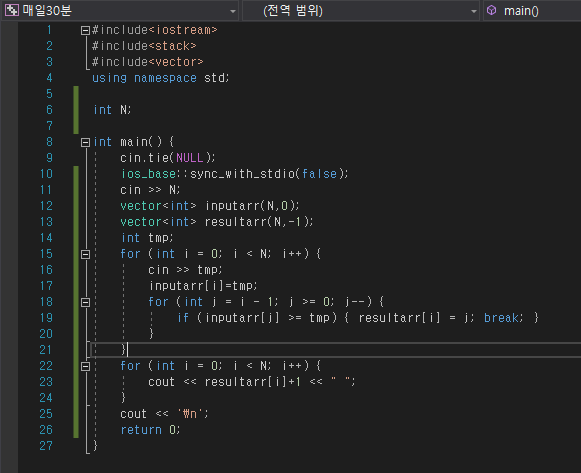
Task: Click the project icon beside 매일30분
Action: click(x=11, y=10)
